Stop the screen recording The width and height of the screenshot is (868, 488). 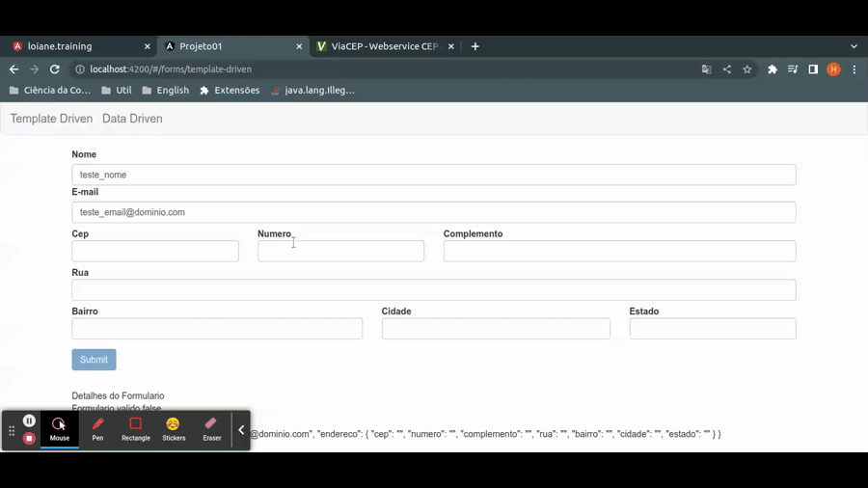(29, 438)
